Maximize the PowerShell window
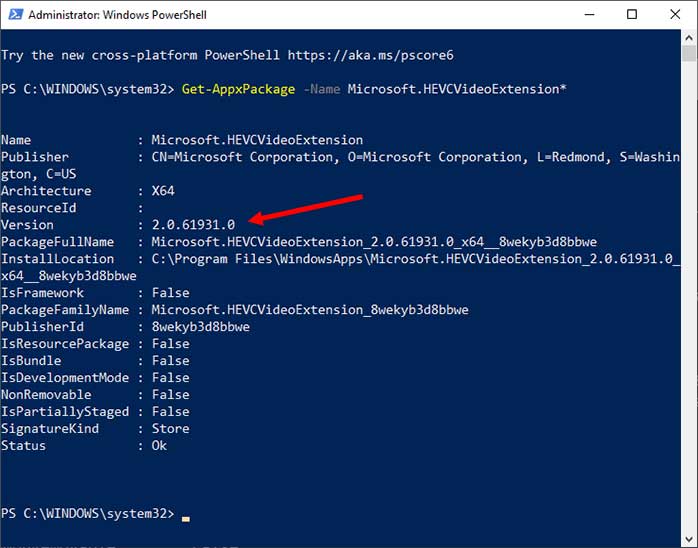The width and height of the screenshot is (698, 548). tap(632, 15)
